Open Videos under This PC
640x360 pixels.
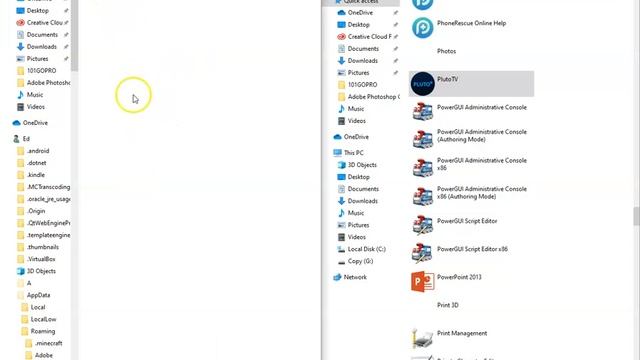pos(356,238)
